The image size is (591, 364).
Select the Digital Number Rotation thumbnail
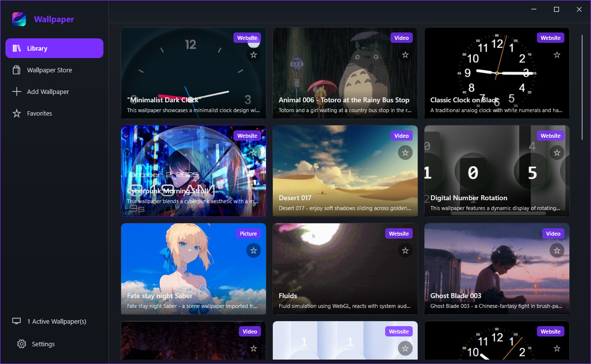tap(497, 171)
